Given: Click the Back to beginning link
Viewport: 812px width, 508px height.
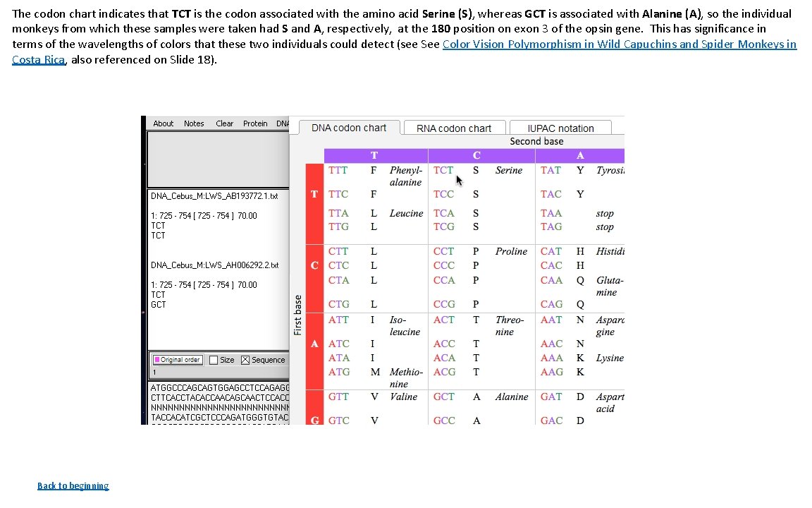Looking at the screenshot, I should [73, 485].
